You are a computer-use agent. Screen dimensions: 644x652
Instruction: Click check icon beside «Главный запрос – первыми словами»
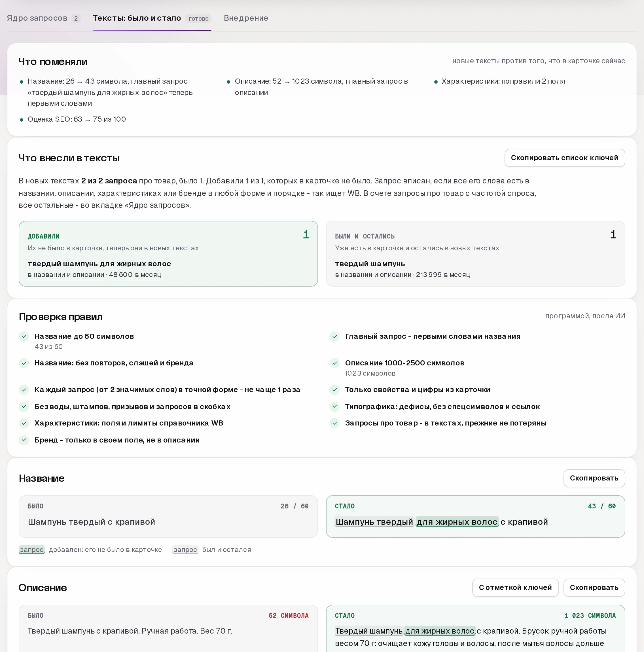click(334, 336)
